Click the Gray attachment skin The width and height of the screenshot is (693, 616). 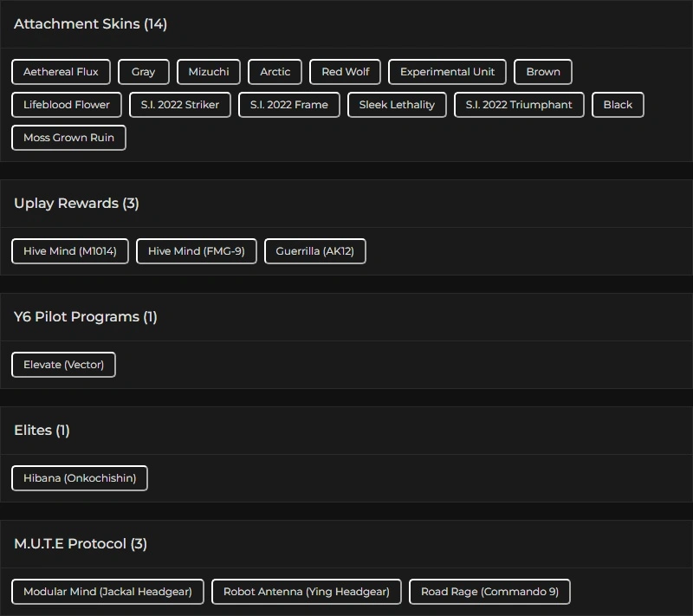coord(144,72)
